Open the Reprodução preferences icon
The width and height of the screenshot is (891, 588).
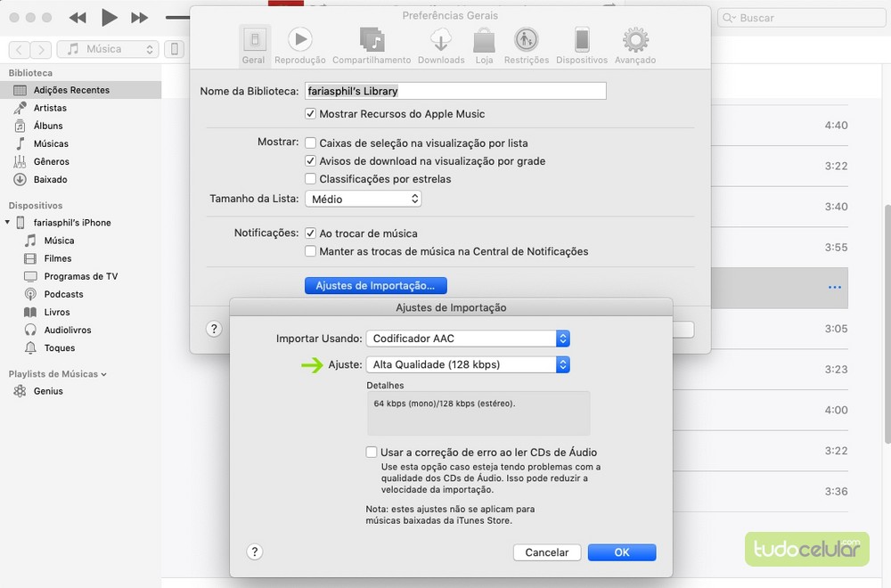pyautogui.click(x=299, y=40)
